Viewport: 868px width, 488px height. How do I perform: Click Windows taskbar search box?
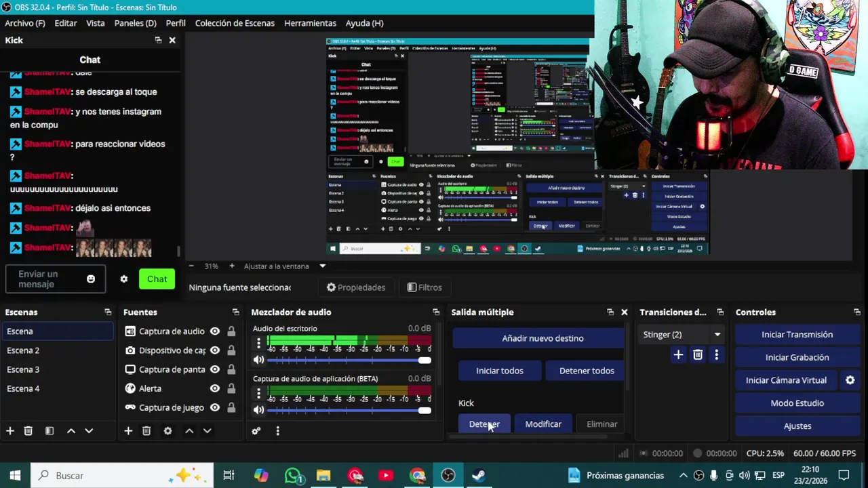point(122,476)
